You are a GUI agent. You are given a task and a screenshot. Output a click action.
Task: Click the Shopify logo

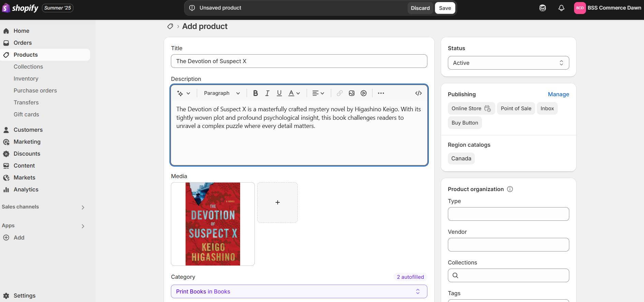[20, 8]
